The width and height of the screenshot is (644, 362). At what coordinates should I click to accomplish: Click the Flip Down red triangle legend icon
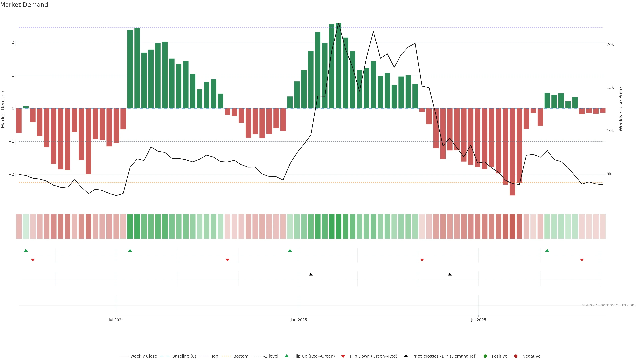pos(343,356)
